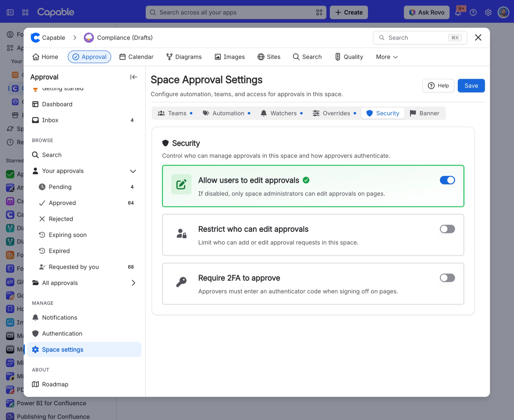The height and width of the screenshot is (420, 514).
Task: Enable Require 2FA to approve toggle
Action: coord(447,278)
